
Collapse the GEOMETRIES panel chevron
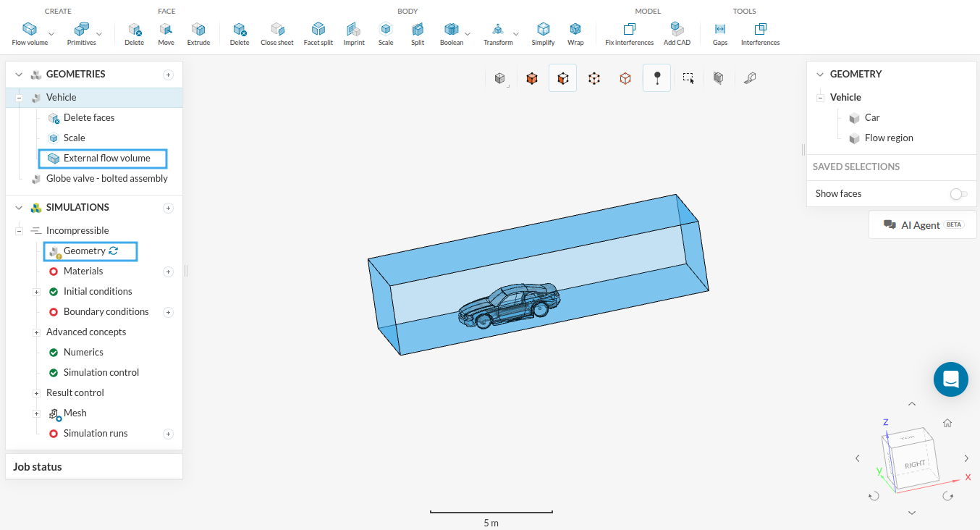coord(20,75)
